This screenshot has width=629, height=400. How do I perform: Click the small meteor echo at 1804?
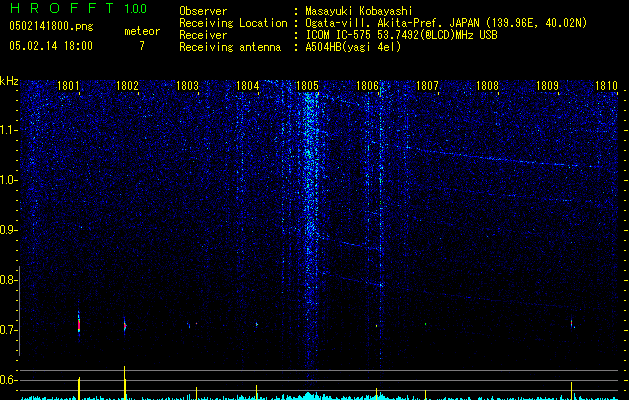coord(257,324)
